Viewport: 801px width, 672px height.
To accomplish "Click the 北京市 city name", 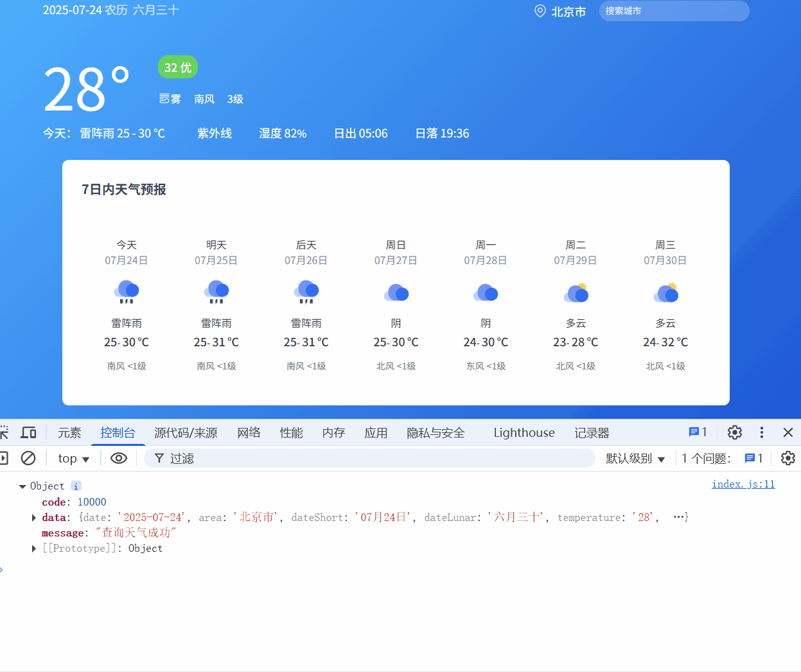I will 568,12.
